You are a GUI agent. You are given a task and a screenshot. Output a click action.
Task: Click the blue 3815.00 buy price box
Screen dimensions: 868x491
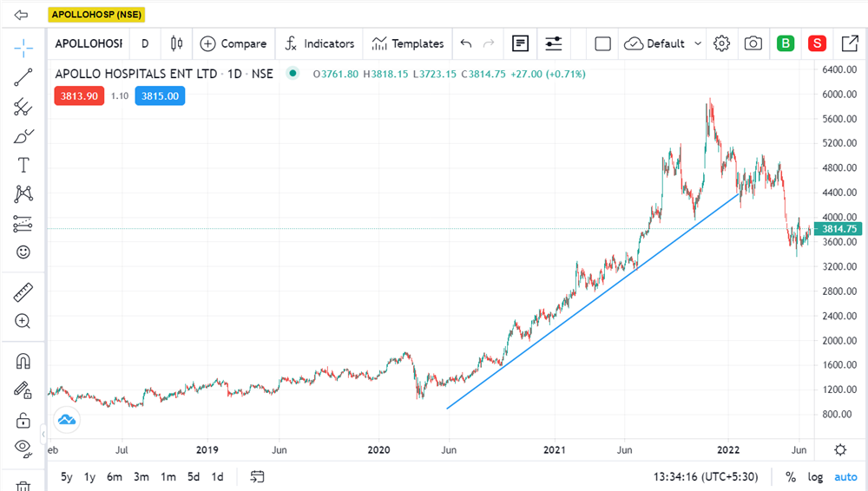160,96
